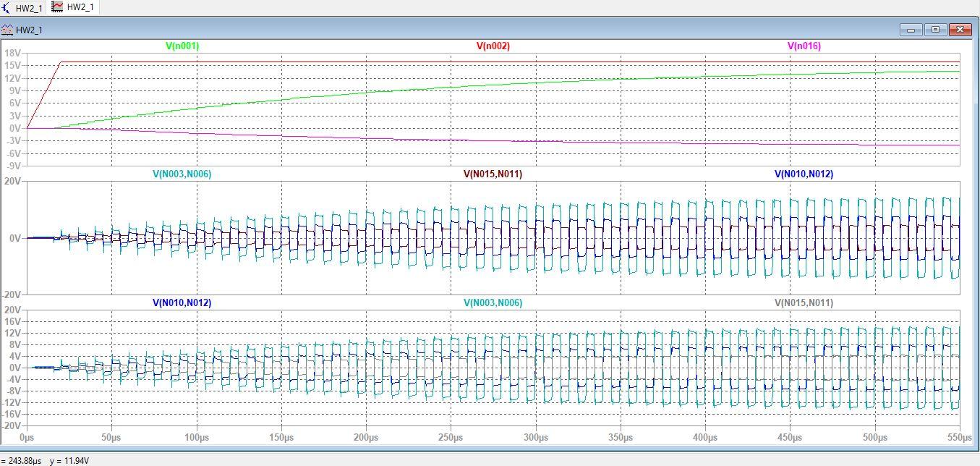This screenshot has height=466, width=980.
Task: Click the 16V axis label in bottom pane
Action: pos(12,321)
